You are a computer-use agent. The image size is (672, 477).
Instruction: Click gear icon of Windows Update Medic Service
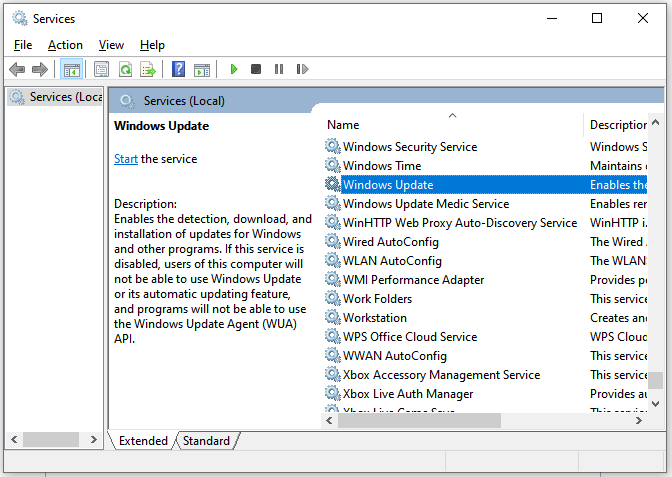coord(332,203)
